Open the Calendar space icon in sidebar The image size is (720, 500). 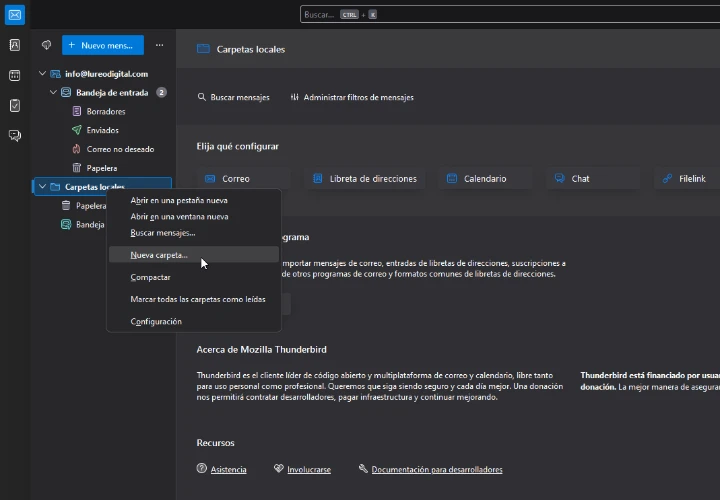[15, 75]
